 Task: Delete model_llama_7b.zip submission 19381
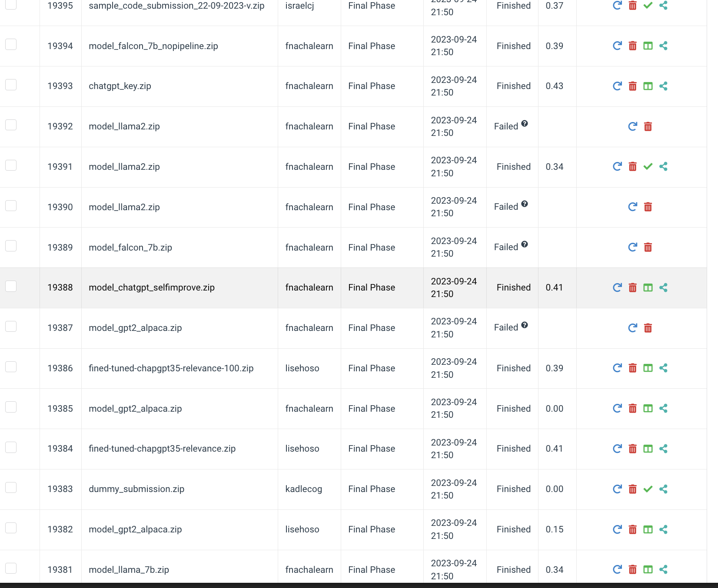point(632,569)
